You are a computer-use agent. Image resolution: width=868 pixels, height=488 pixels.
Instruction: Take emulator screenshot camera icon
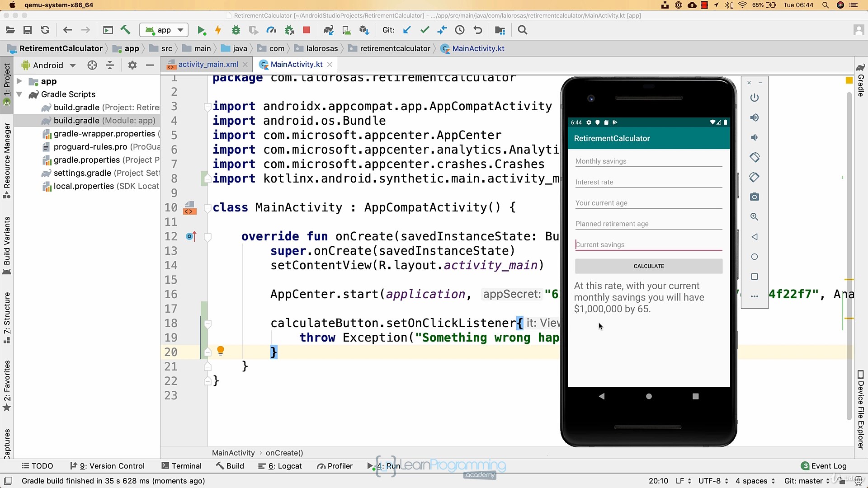point(754,197)
